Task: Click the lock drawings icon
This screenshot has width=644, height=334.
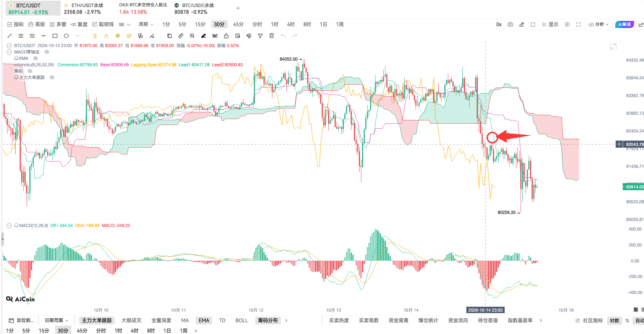Action: click(x=226, y=36)
